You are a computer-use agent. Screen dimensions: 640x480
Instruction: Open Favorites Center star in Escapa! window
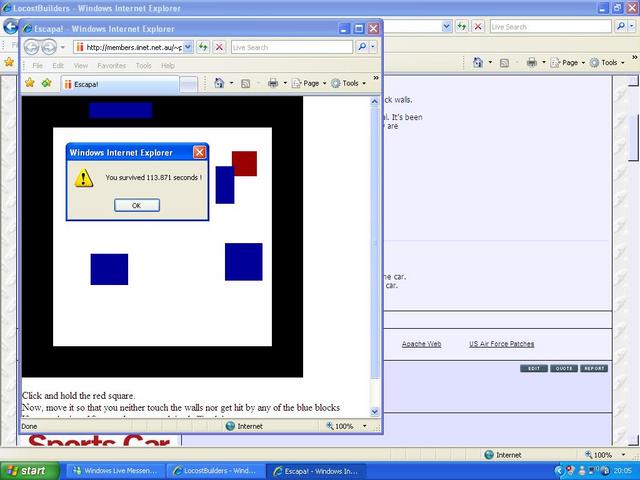[30, 83]
